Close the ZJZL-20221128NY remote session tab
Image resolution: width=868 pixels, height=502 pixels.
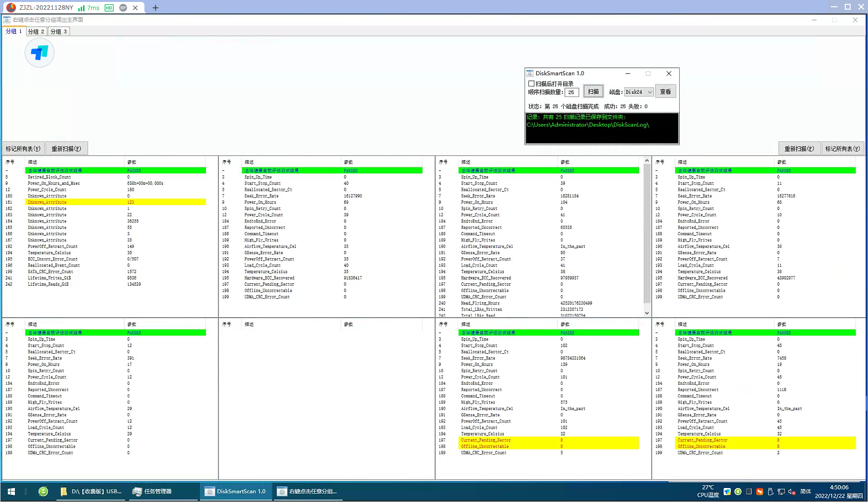click(135, 8)
